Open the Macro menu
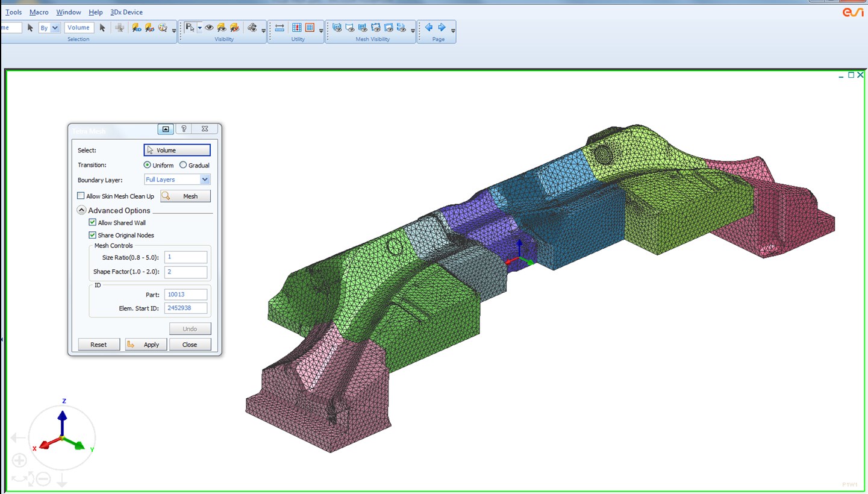 coord(39,12)
